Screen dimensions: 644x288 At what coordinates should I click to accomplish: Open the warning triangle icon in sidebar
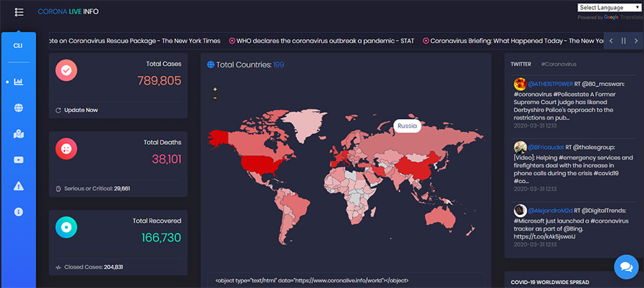[19, 186]
